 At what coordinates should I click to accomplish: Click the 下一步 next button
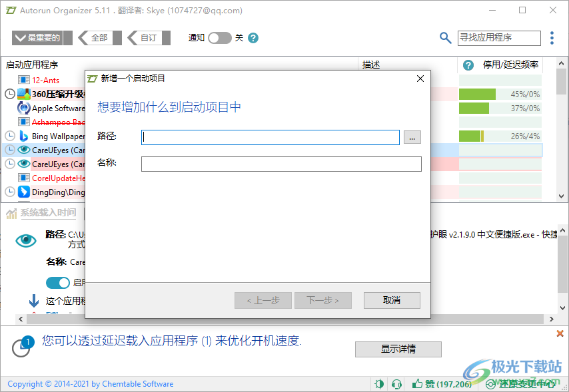(x=323, y=300)
